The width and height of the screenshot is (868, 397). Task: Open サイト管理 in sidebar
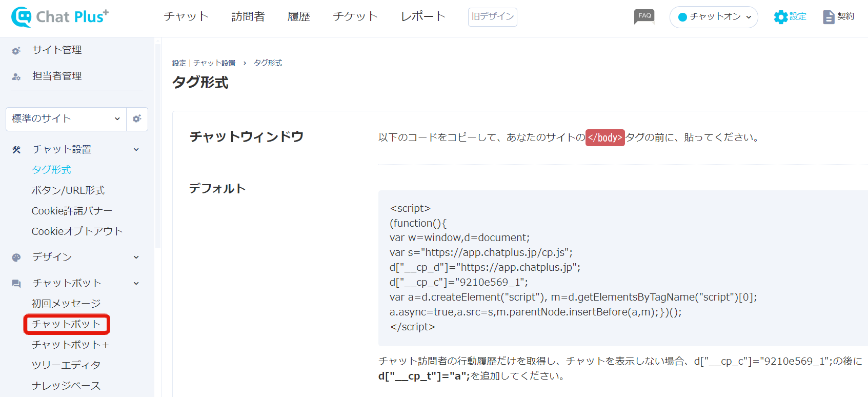tap(57, 50)
